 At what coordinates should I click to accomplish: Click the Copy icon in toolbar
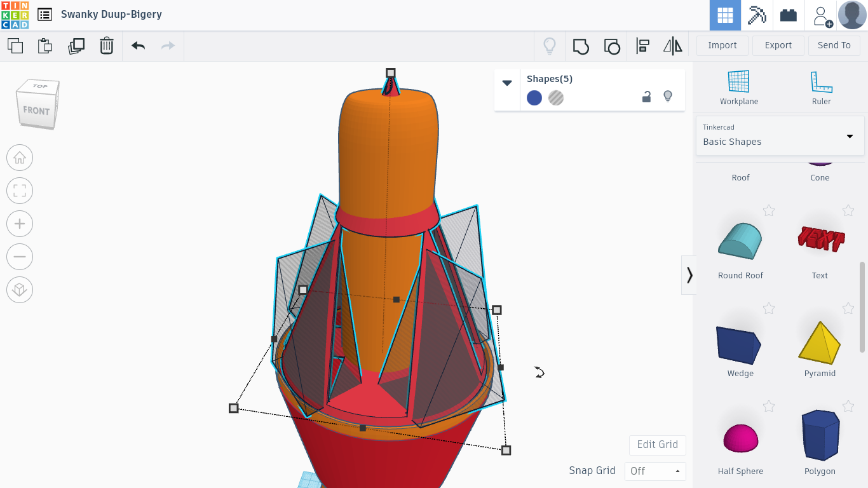point(15,46)
